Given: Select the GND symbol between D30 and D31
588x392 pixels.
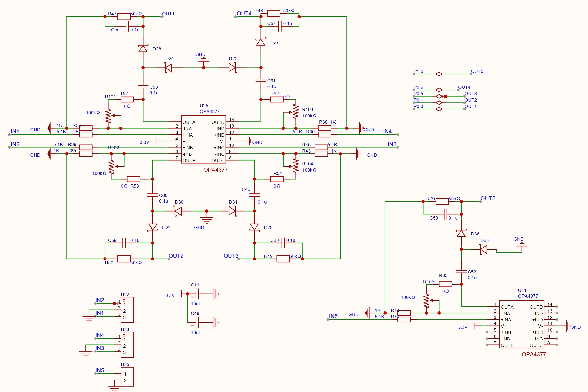Looking at the screenshot, I should (x=207, y=219).
